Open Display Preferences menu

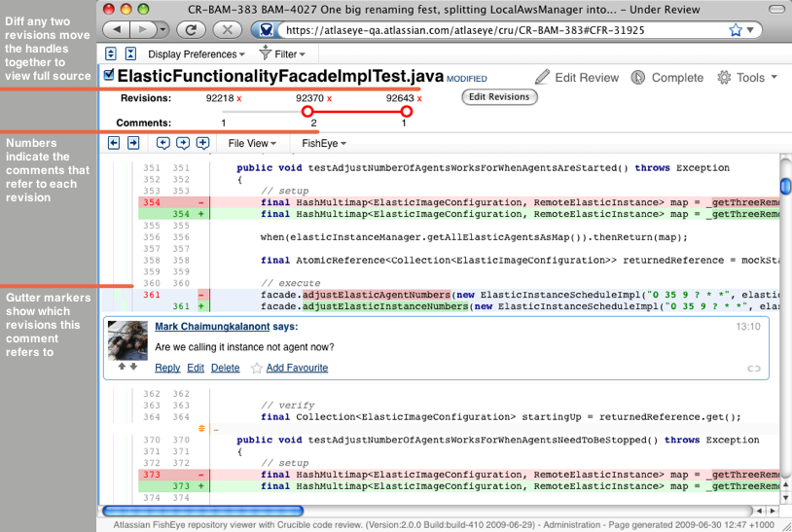(196, 54)
